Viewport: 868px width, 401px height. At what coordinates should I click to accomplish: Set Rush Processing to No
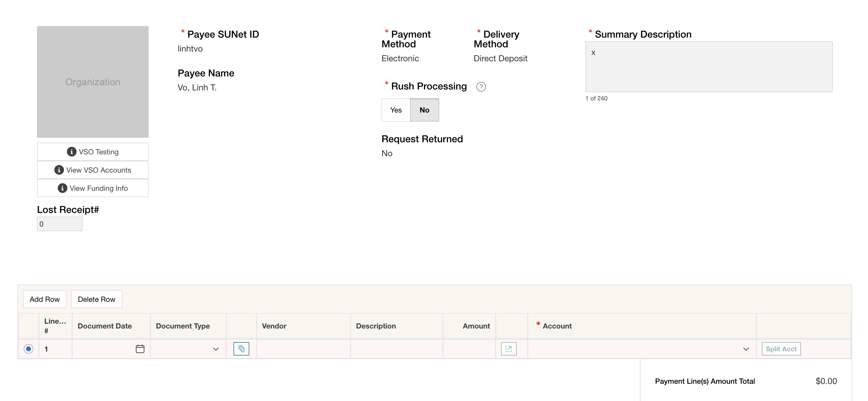pos(424,110)
